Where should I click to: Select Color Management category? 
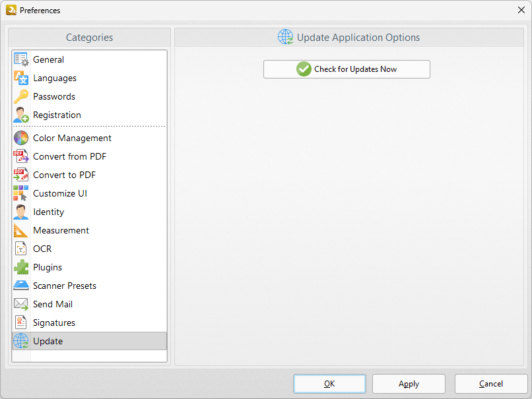click(x=90, y=138)
